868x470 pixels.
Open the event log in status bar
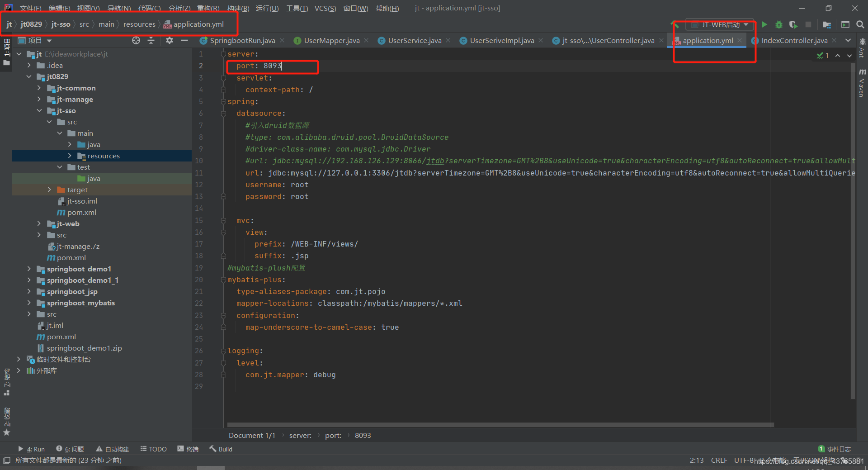point(835,449)
